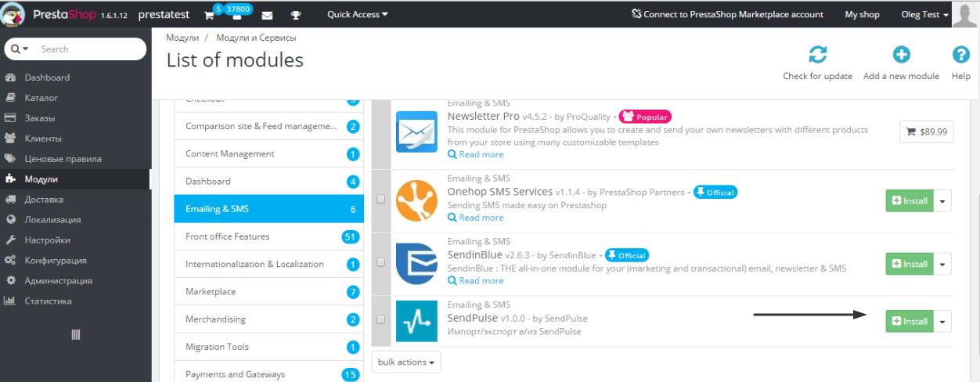Expand dropdown arrow beside SendinBlue Install
980x382 pixels.
pos(943,264)
